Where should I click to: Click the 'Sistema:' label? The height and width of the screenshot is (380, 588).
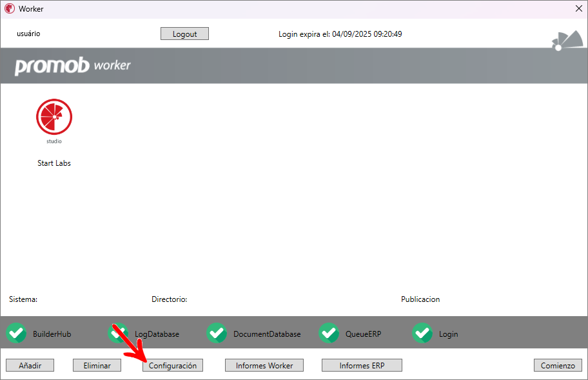(23, 299)
